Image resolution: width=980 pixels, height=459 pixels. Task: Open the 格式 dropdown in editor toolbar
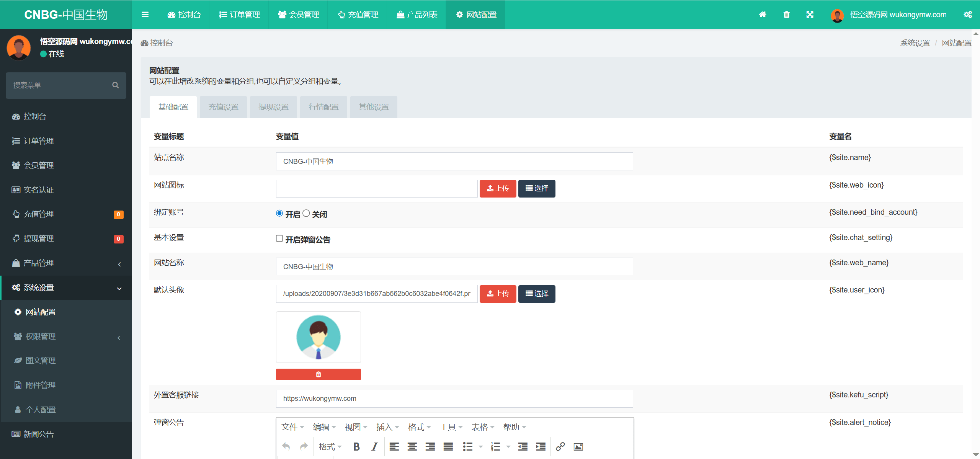coord(330,446)
